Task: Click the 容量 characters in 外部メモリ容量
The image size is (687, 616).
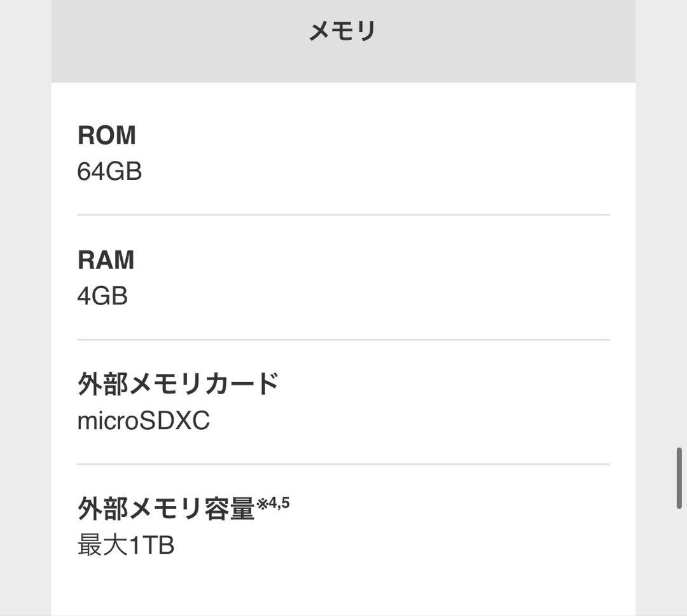Action: pos(230,509)
